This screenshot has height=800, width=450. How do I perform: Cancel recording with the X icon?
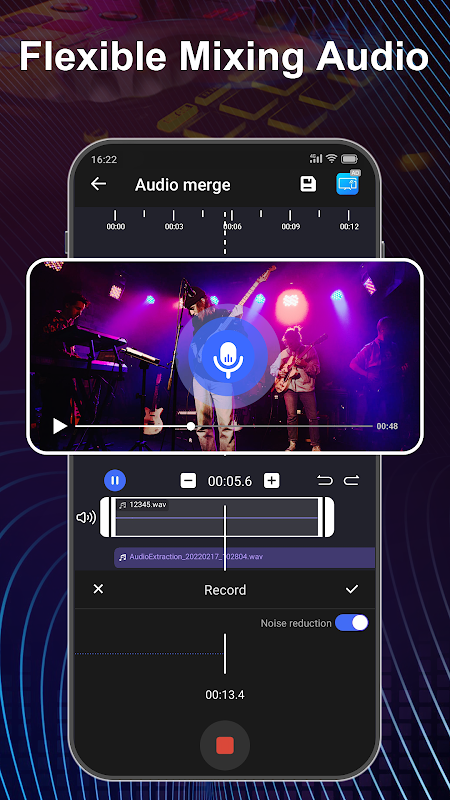click(98, 589)
